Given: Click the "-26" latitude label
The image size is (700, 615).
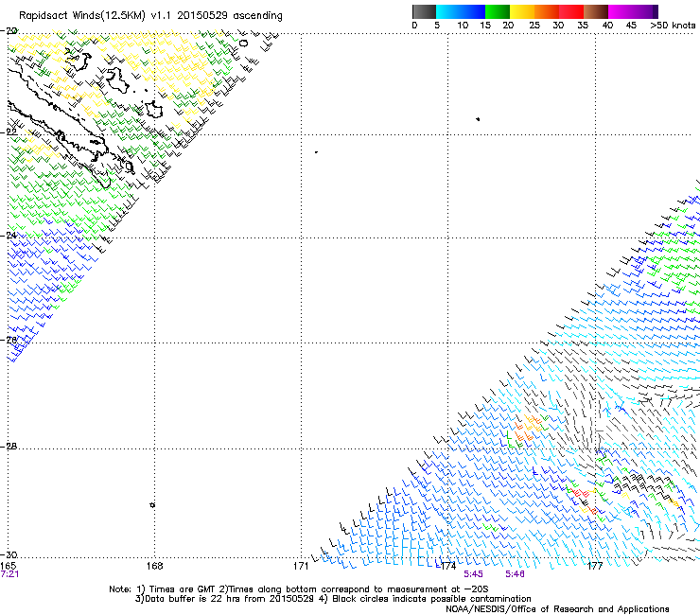Looking at the screenshot, I should [9, 340].
